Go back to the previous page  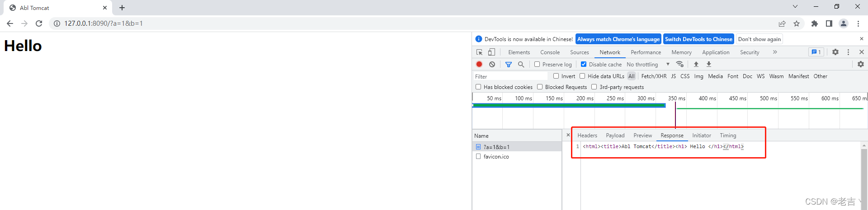pyautogui.click(x=10, y=23)
